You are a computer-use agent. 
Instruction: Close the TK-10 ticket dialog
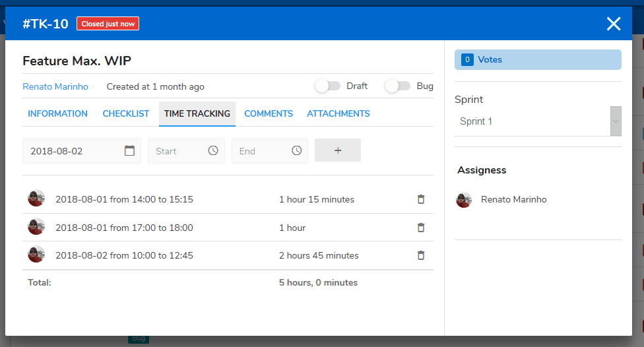coord(614,24)
